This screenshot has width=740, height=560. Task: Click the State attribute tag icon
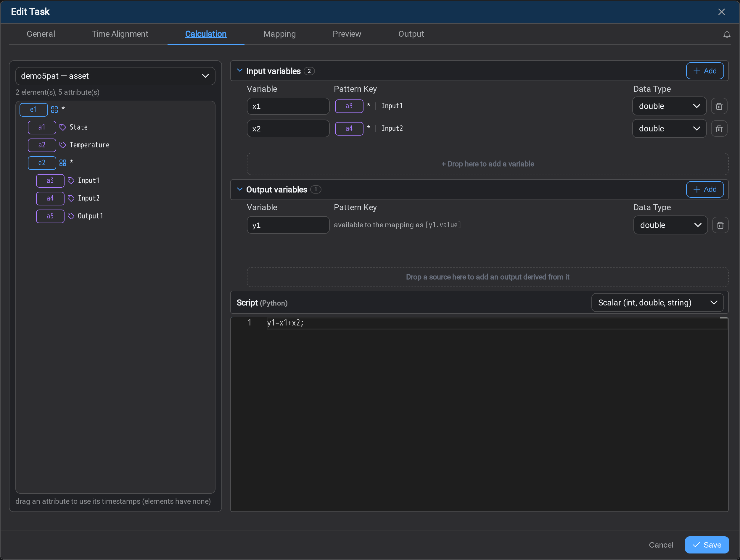[62, 128]
